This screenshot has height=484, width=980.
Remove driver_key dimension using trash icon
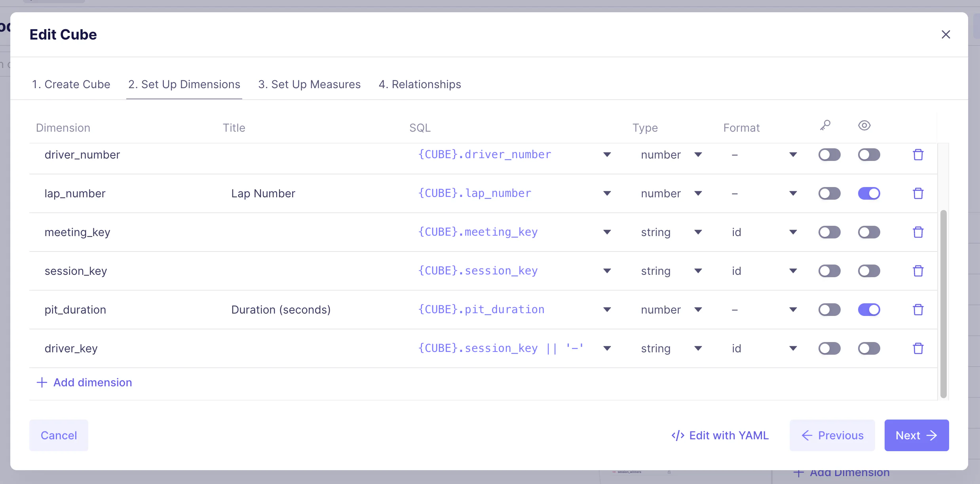pos(918,348)
